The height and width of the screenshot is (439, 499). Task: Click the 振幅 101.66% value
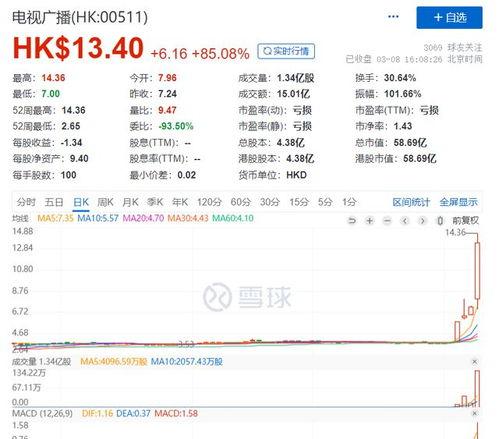click(x=403, y=94)
